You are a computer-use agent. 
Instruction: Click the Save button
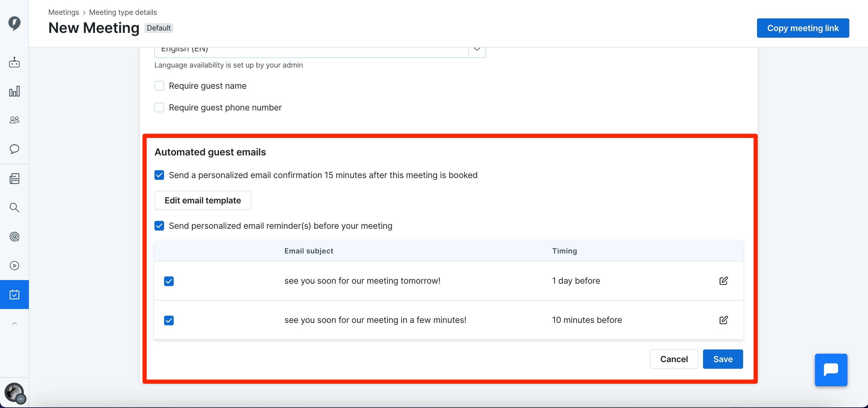(722, 359)
